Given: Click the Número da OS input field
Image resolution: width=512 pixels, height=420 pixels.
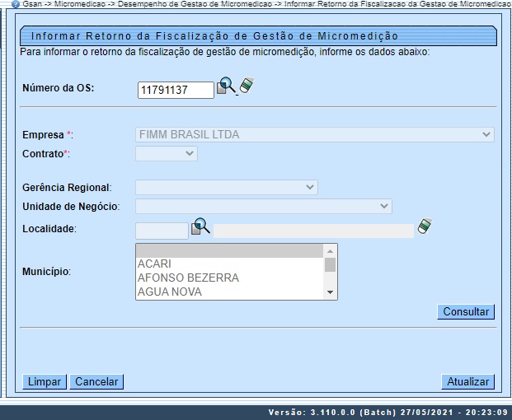Looking at the screenshot, I should pos(176,90).
